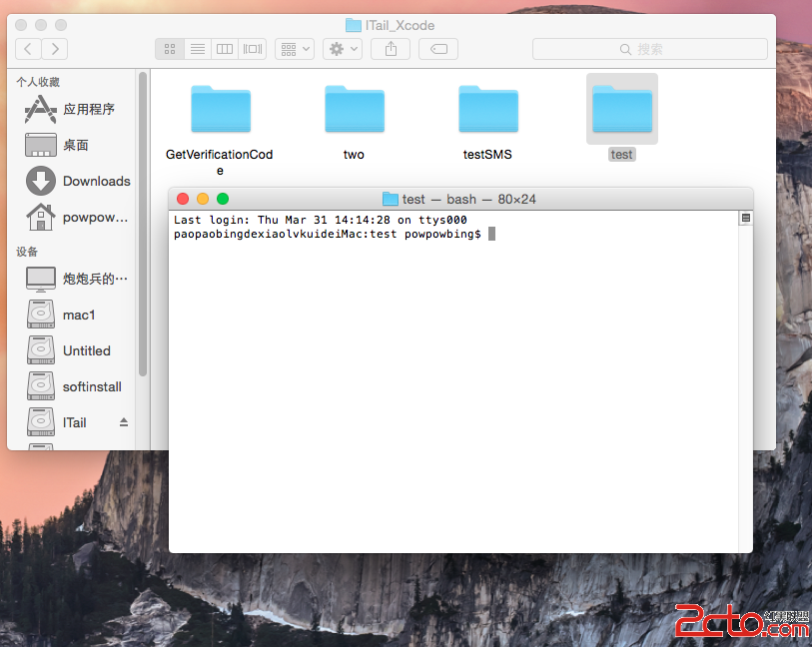Select the GetVerificationCode folder

pos(220,109)
